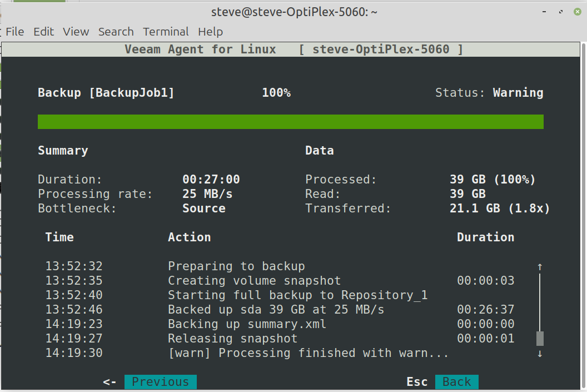
Task: Open the Help menu
Action: (210, 32)
